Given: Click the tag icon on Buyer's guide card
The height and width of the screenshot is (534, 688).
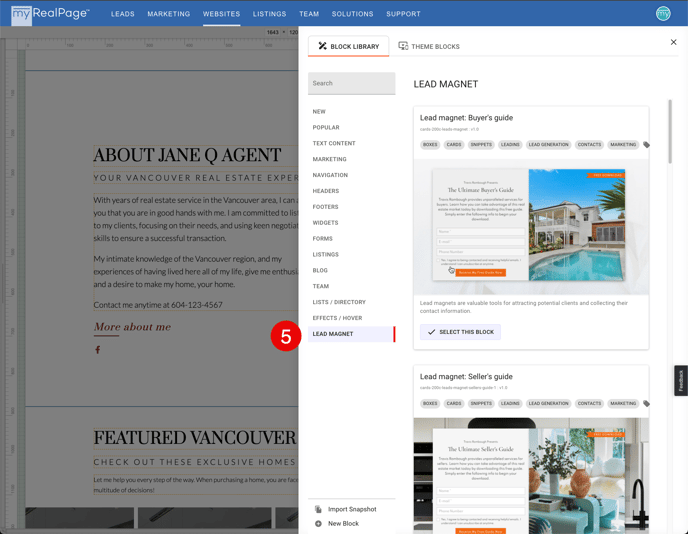Looking at the screenshot, I should (646, 145).
